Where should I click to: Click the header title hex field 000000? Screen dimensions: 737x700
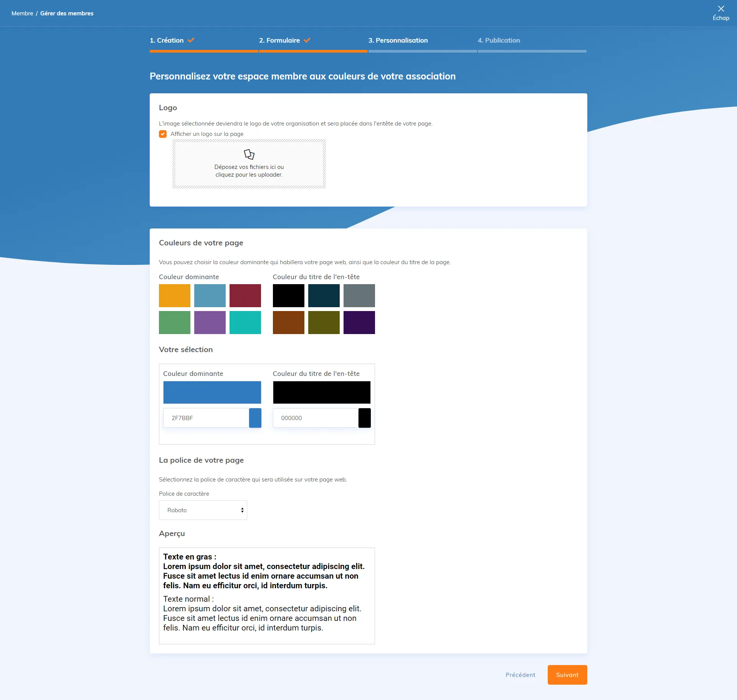(x=316, y=418)
